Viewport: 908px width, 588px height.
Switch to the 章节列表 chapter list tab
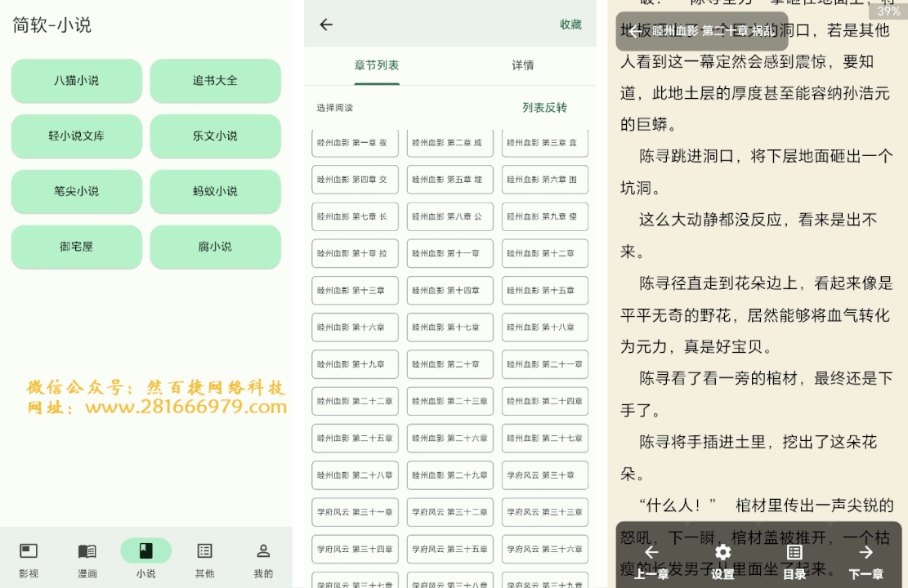point(376,64)
